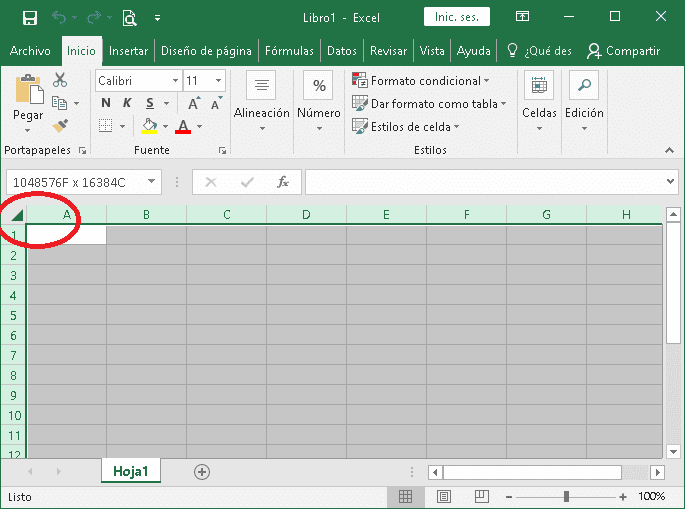
Task: Click the Save icon in title bar
Action: pyautogui.click(x=30, y=17)
